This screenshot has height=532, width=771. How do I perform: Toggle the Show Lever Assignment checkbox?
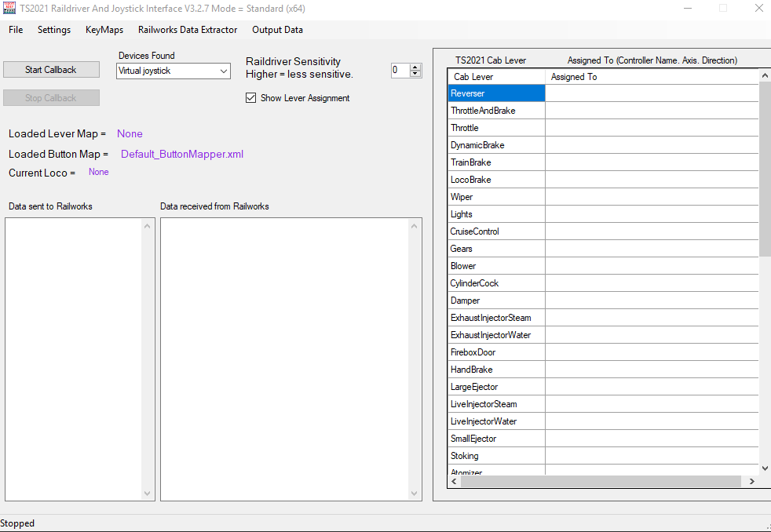click(x=251, y=98)
